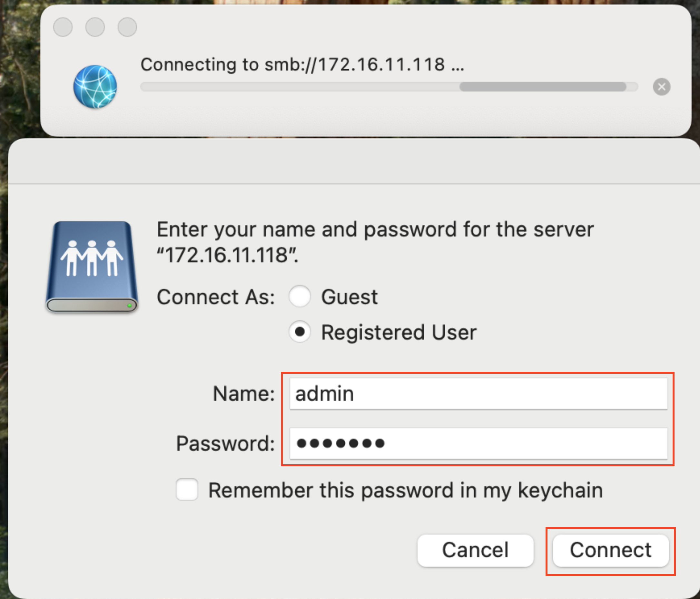This screenshot has width=700, height=599.
Task: Stop connecting with the round X button
Action: [661, 87]
